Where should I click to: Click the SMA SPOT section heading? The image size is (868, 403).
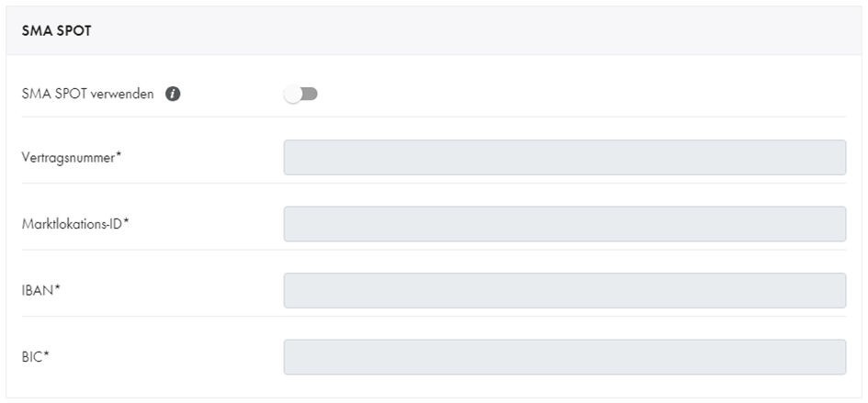click(x=56, y=31)
